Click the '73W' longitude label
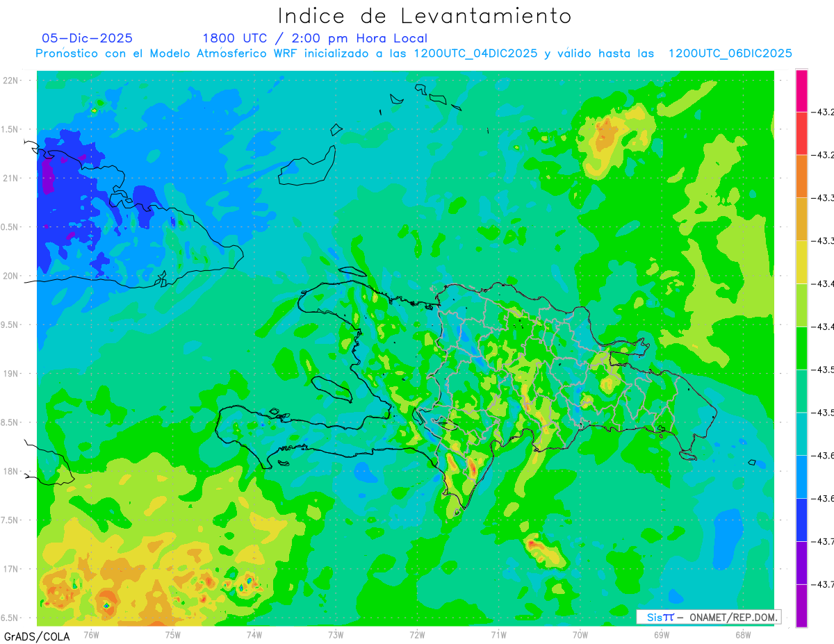This screenshot has width=834, height=644. (x=336, y=634)
